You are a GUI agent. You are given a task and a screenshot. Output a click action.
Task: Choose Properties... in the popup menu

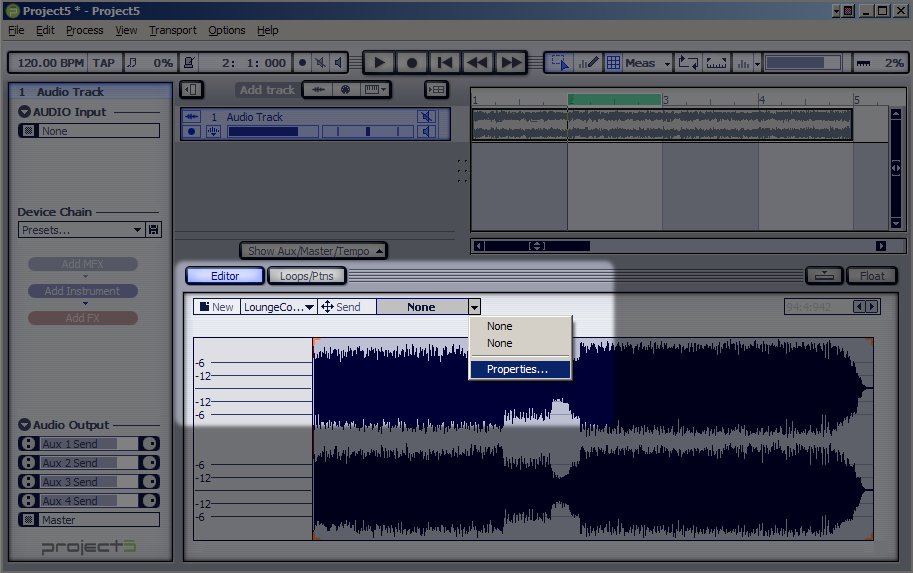click(x=519, y=369)
